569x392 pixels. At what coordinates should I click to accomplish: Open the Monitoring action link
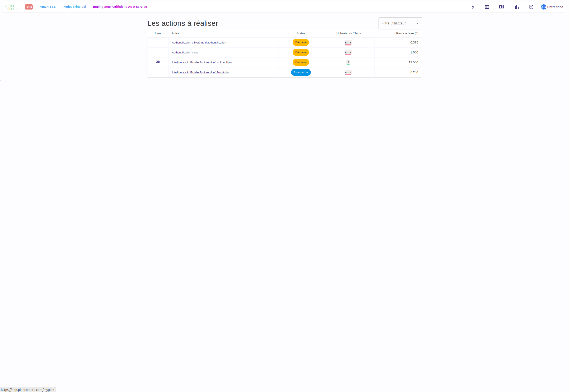tap(201, 72)
